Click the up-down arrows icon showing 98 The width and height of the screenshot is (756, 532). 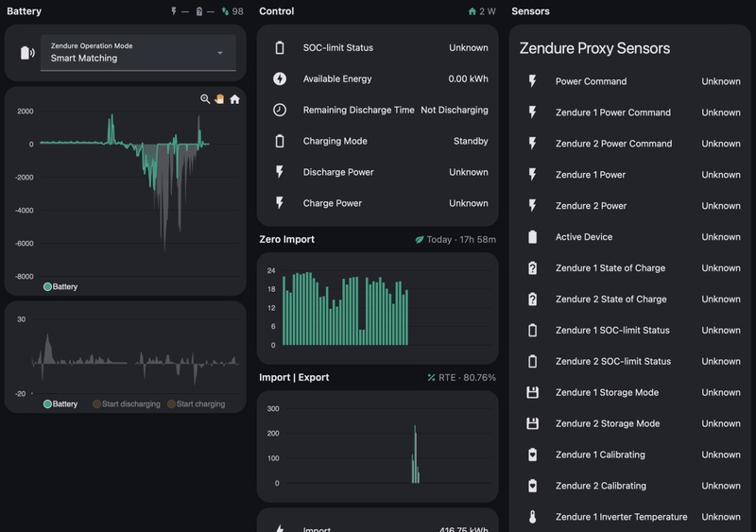tap(225, 11)
